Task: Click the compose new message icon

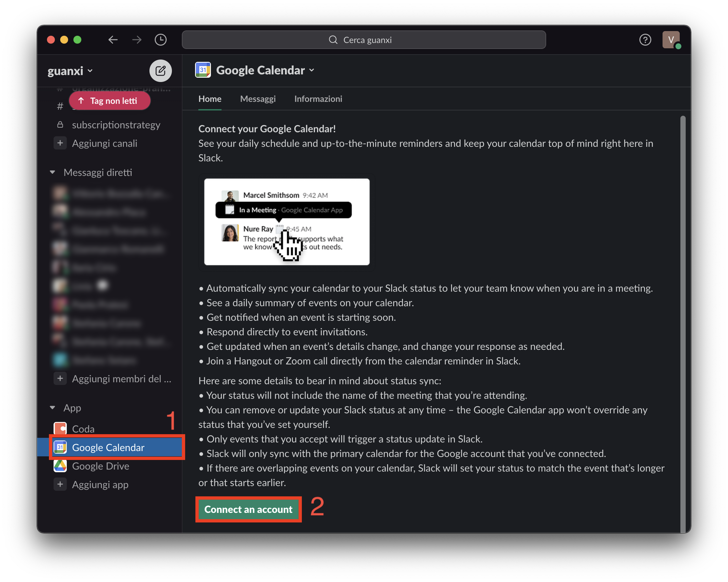Action: click(x=160, y=70)
